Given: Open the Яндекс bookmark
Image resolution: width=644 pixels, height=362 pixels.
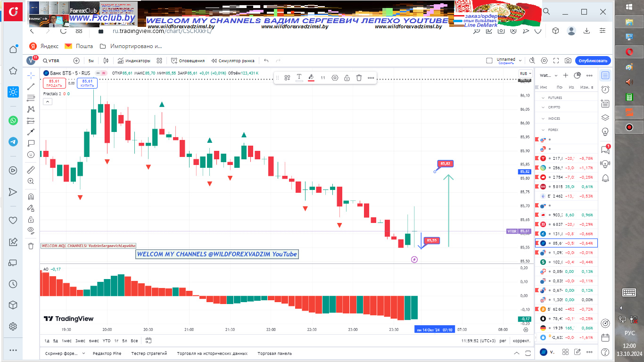Looking at the screenshot, I should (44, 46).
